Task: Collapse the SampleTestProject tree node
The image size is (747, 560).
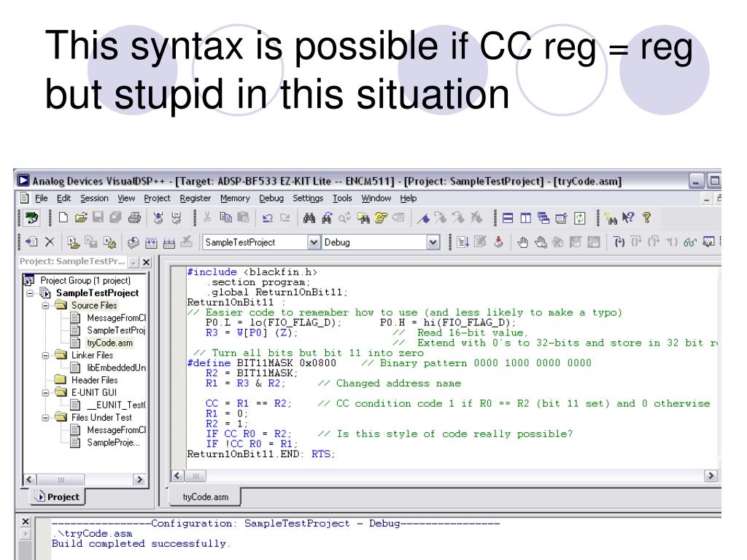Action: [30, 293]
